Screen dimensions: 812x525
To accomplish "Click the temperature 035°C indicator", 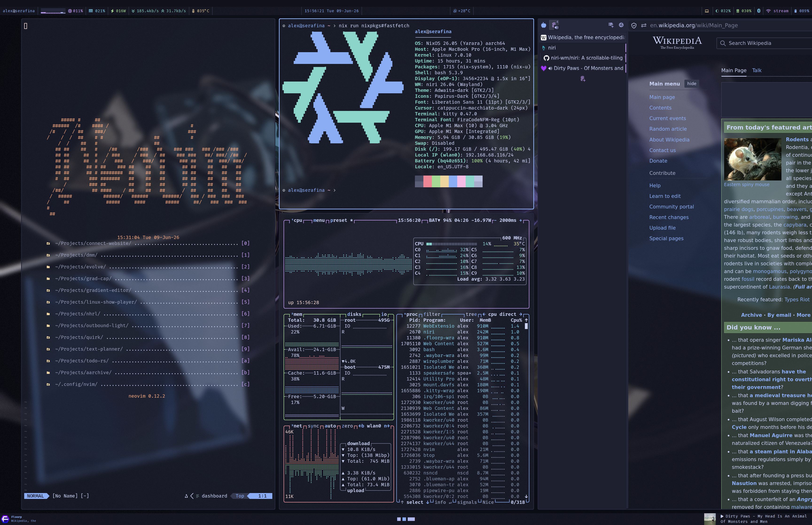I will pyautogui.click(x=200, y=11).
